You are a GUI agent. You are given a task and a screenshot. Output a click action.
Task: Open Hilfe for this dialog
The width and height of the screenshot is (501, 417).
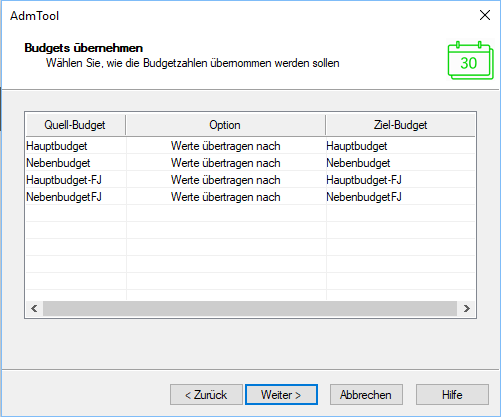(x=452, y=395)
